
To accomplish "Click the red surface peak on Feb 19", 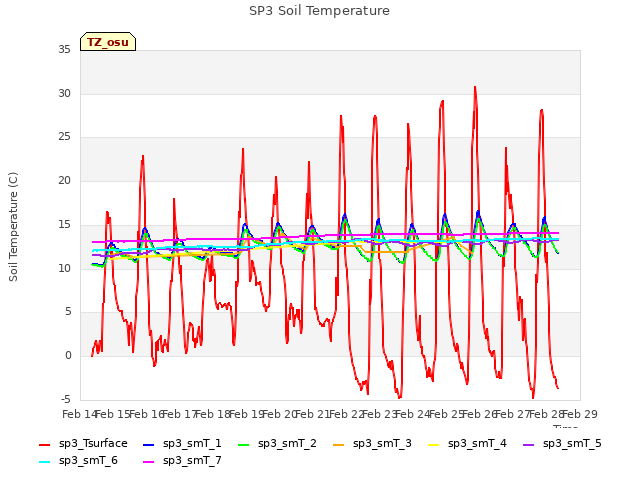I will [x=243, y=149].
